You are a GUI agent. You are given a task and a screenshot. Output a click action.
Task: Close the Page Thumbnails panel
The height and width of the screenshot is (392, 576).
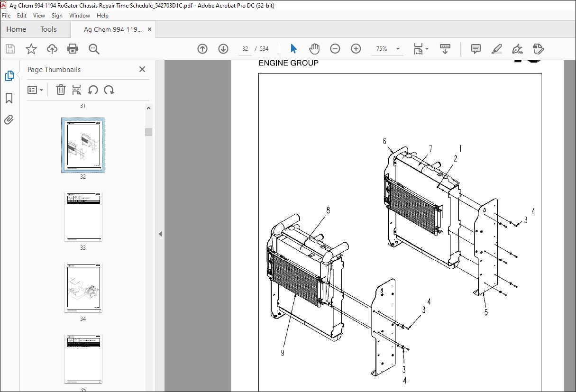pyautogui.click(x=142, y=69)
